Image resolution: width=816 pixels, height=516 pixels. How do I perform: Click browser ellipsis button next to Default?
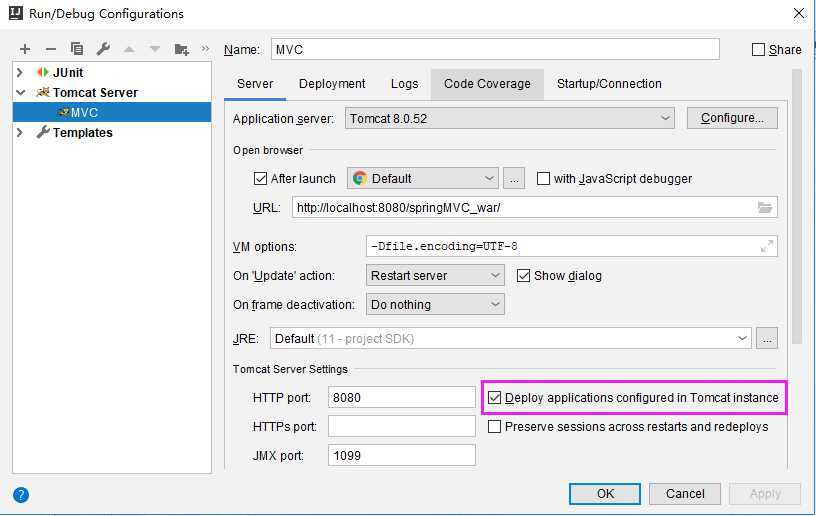click(x=514, y=178)
